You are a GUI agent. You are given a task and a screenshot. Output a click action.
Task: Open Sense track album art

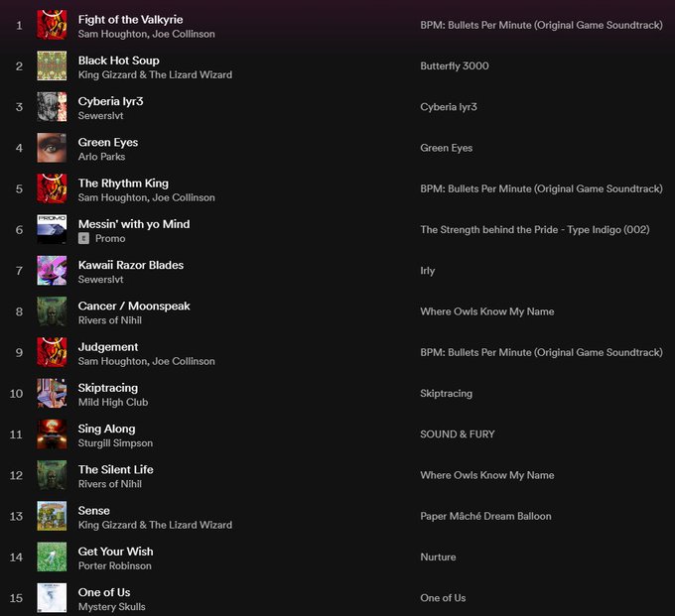pos(52,516)
